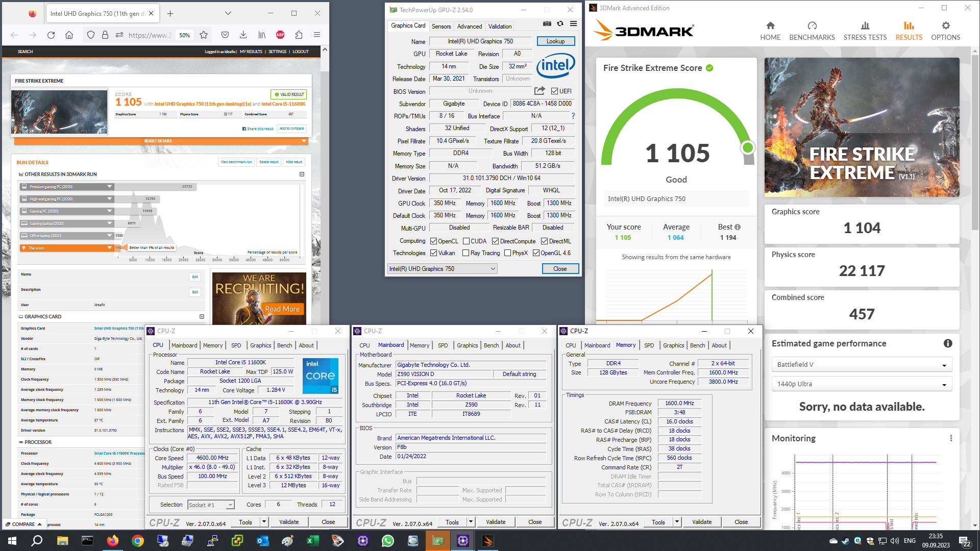Click AdBlock Plus extension icon
Image resolution: width=980 pixels, height=551 pixels.
click(280, 35)
